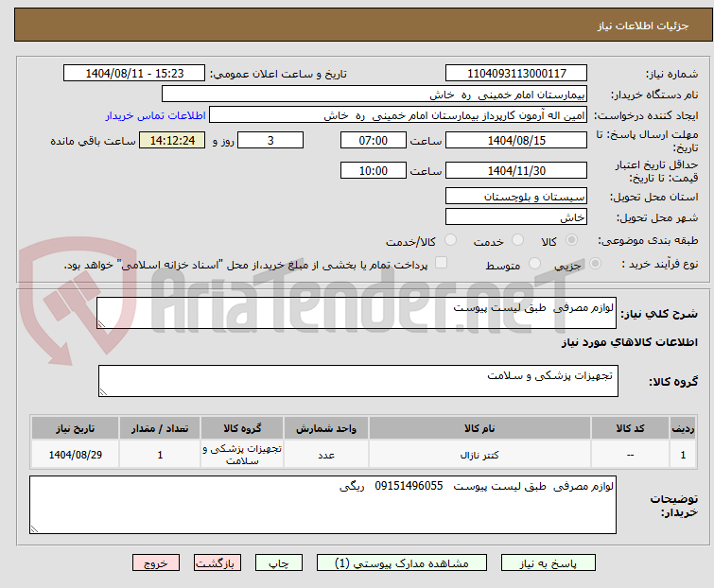Open اطلاعات تماس خریدار contact link
The height and width of the screenshot is (588, 714).
(156, 115)
